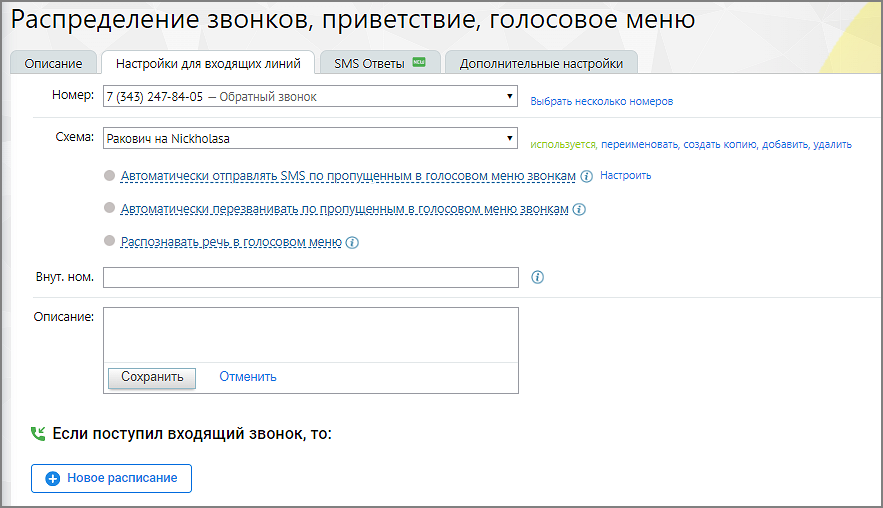Click Автоматически отправлять SMS label link

point(348,176)
